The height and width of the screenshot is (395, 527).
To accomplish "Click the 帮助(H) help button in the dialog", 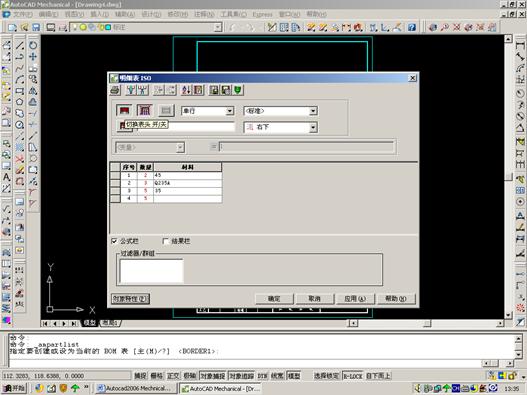I will point(396,299).
